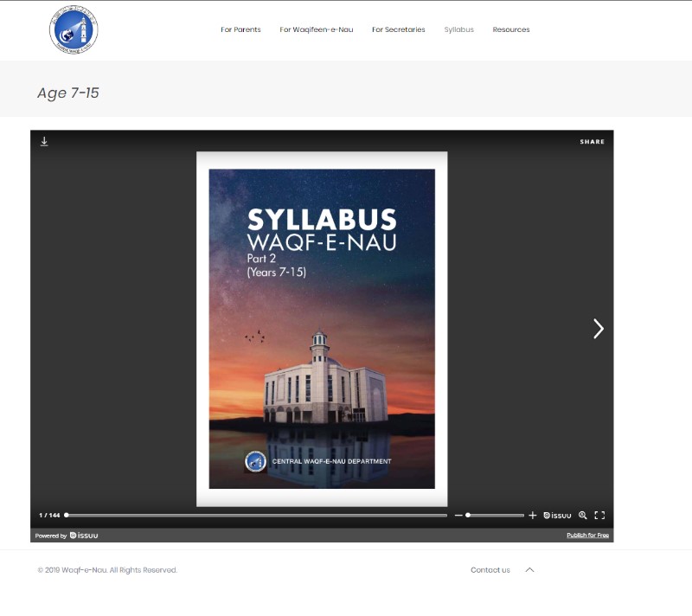Click the scroll-to-top chevron in the footer
This screenshot has height=616, width=692.
[x=530, y=570]
